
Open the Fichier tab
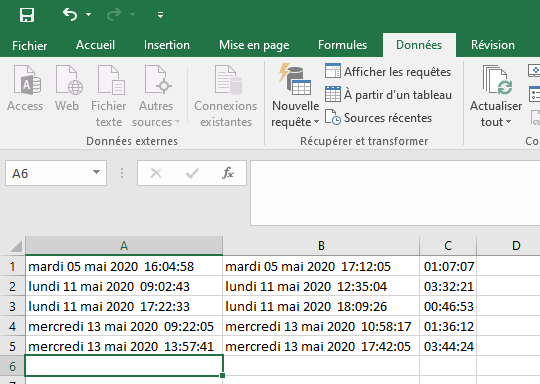click(30, 45)
